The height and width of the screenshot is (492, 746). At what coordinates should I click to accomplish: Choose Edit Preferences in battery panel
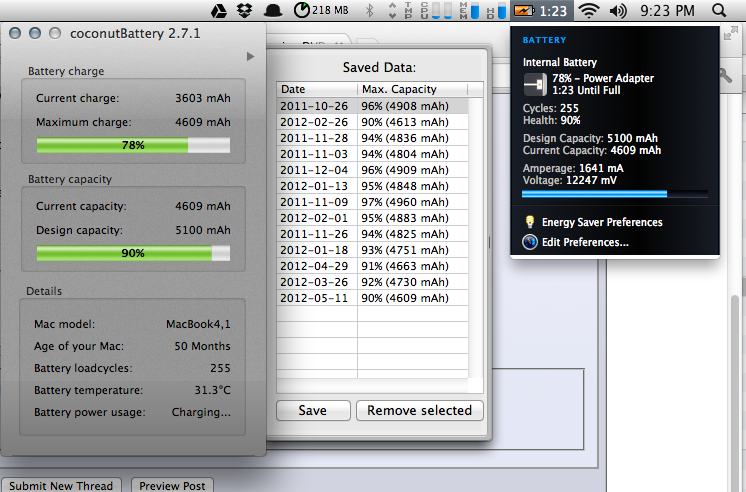tap(585, 242)
